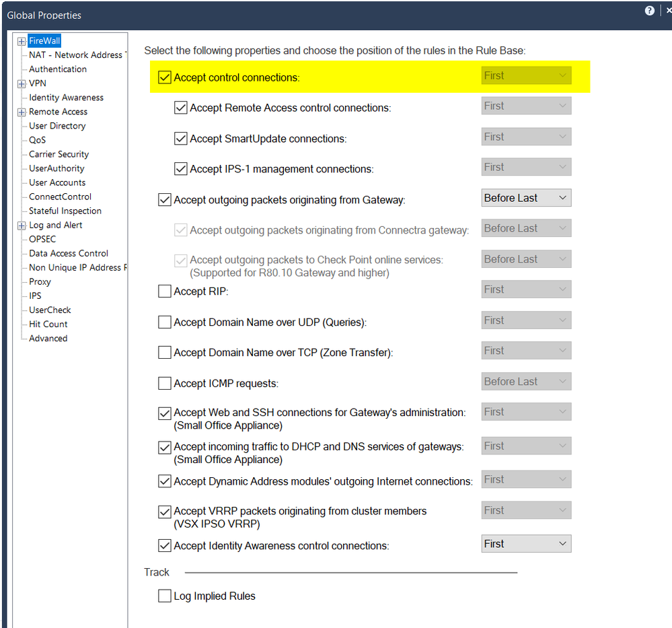Enable Accept RIP checkbox
Image resolution: width=672 pixels, height=628 pixels.
[x=165, y=291]
